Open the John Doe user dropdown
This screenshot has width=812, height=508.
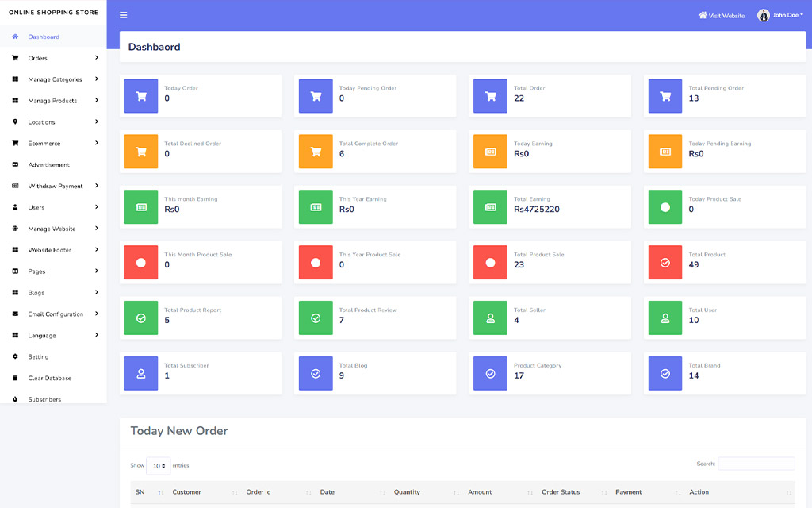tap(788, 15)
